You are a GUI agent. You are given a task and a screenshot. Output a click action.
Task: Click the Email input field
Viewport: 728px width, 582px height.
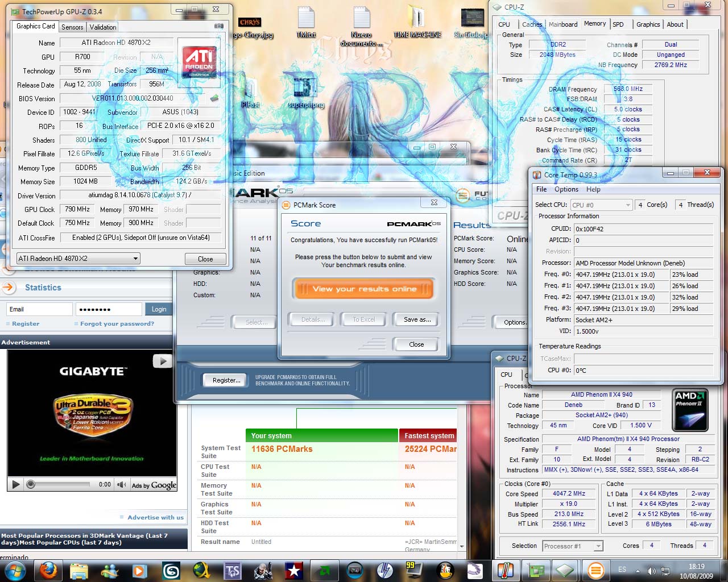pos(39,309)
